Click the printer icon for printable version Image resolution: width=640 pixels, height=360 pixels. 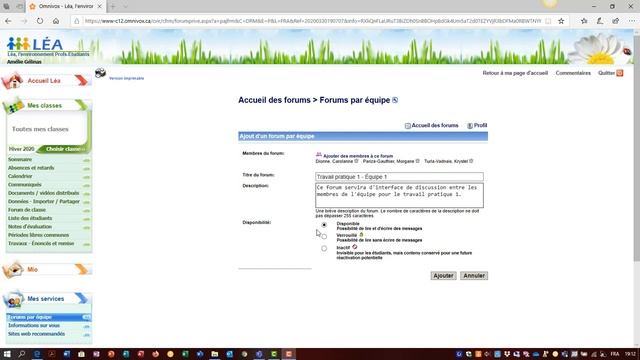pos(100,73)
